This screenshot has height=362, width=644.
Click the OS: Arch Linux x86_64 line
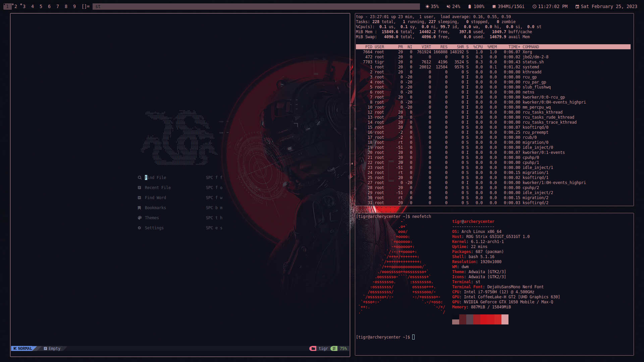(x=477, y=232)
